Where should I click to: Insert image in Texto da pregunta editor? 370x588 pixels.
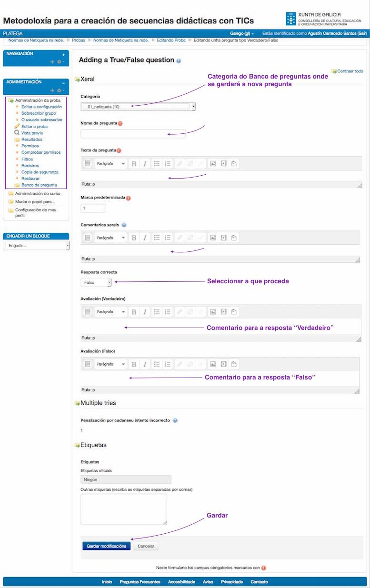(213, 163)
